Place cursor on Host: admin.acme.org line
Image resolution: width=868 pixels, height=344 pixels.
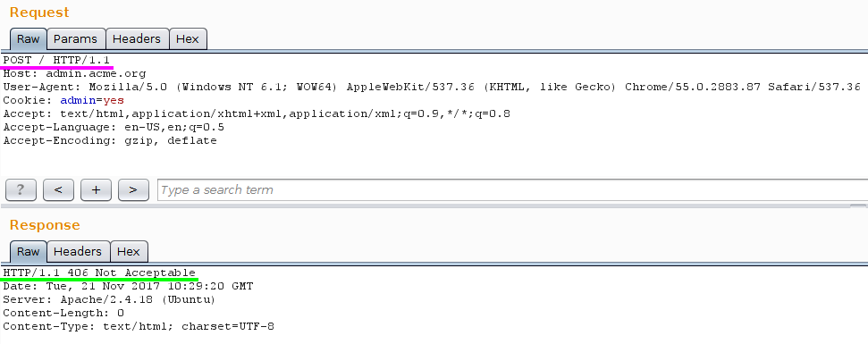75,73
